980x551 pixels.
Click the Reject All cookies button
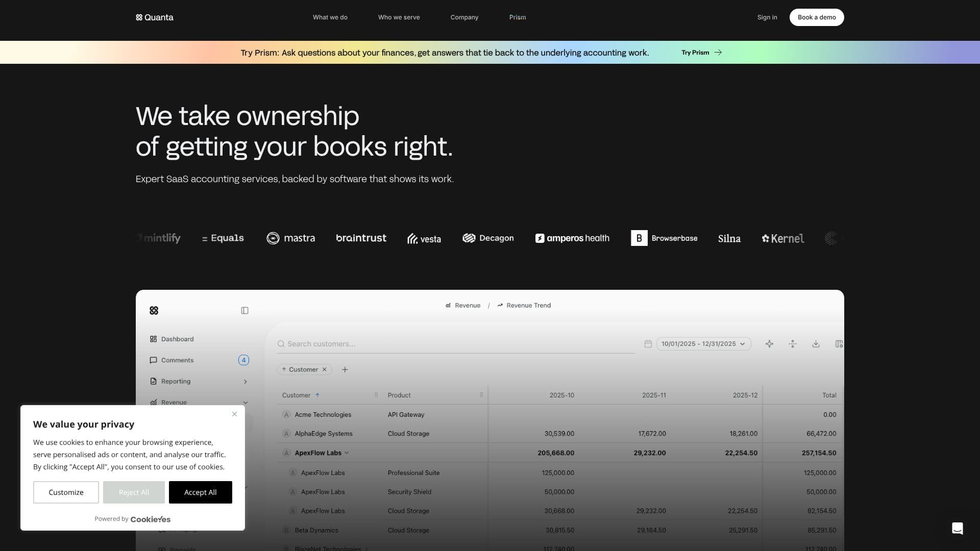[x=134, y=492]
